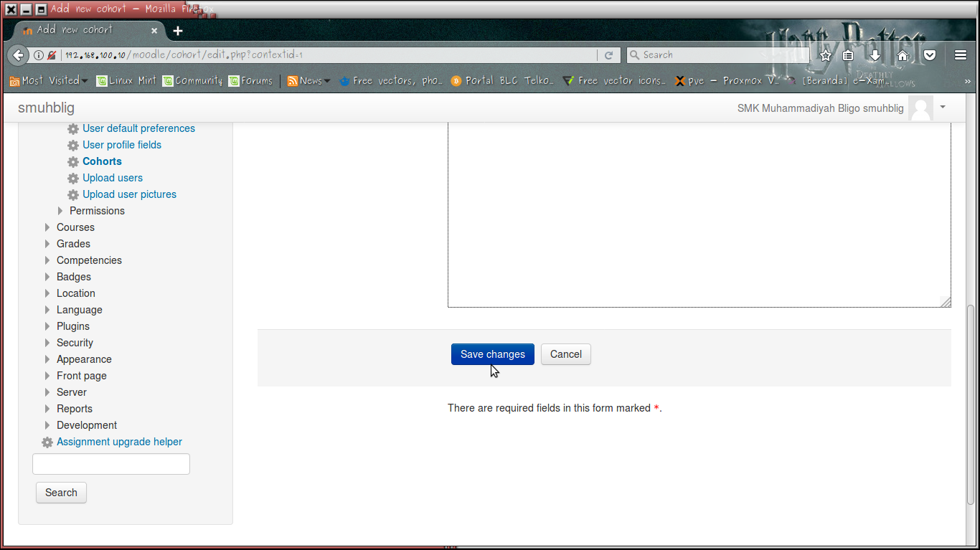Image resolution: width=980 pixels, height=550 pixels.
Task: Cancel the cohort form
Action: [x=566, y=354]
